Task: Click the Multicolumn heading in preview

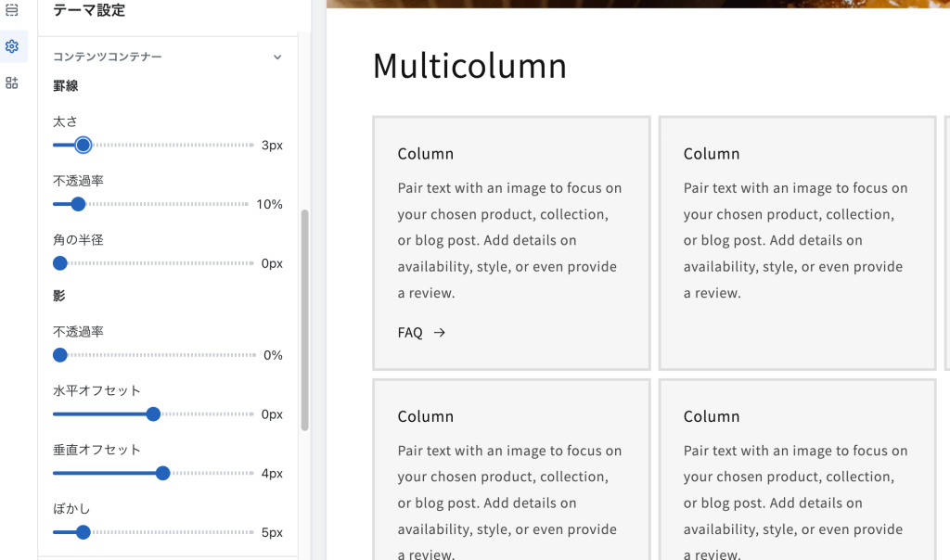Action: 469,66
